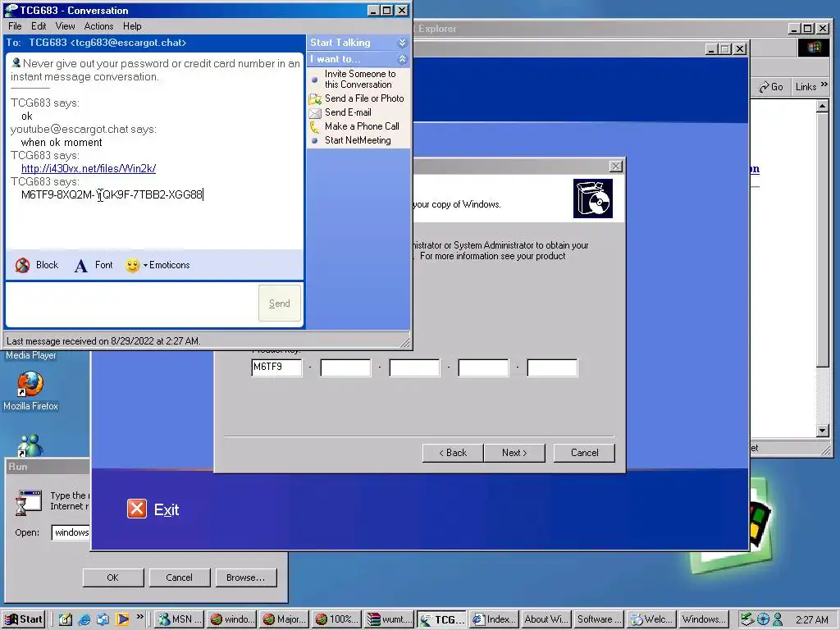Click the Explorer scrollbar down arrow

point(822,430)
